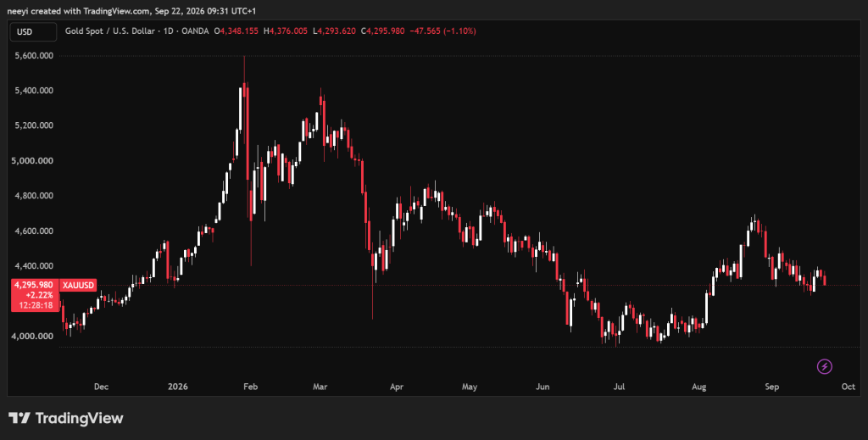868x440 pixels.
Task: Click the Oct label on time axis
Action: [x=848, y=387]
